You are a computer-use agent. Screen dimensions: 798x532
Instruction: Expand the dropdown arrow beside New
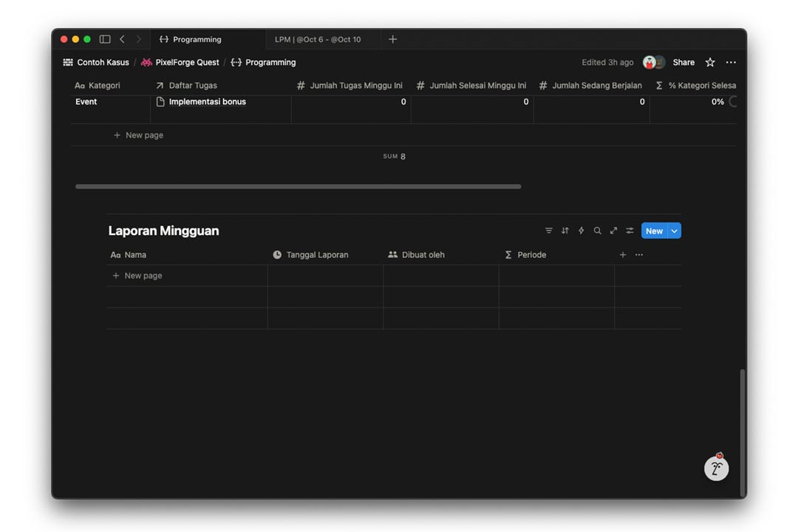tap(674, 231)
